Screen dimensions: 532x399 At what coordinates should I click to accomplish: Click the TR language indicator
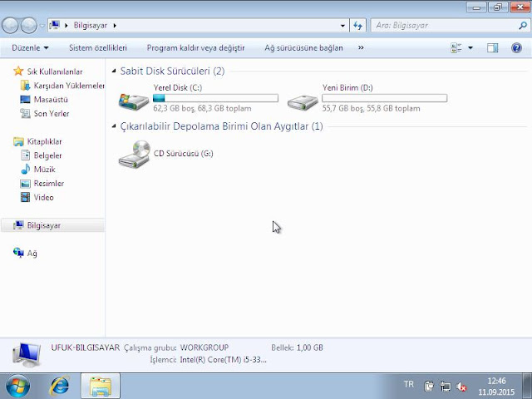[x=408, y=384]
